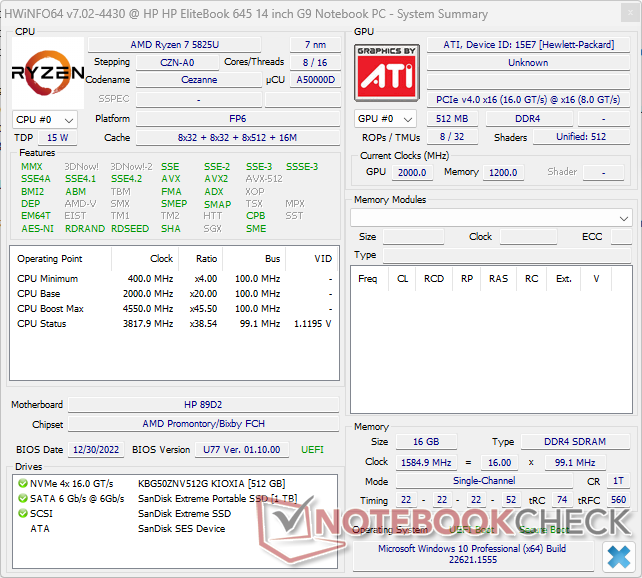Click the green UEFI indicator
The height and width of the screenshot is (578, 642).
coord(313,450)
